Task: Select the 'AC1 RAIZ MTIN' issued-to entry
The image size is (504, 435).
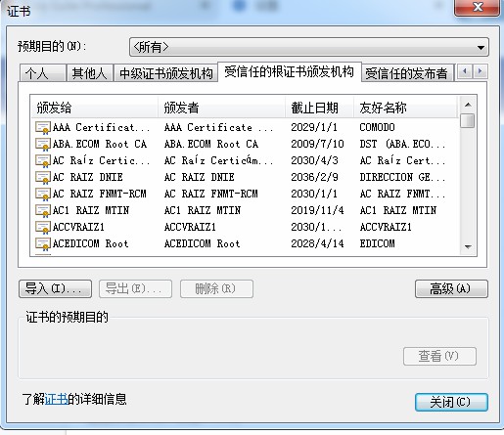Action: click(91, 210)
